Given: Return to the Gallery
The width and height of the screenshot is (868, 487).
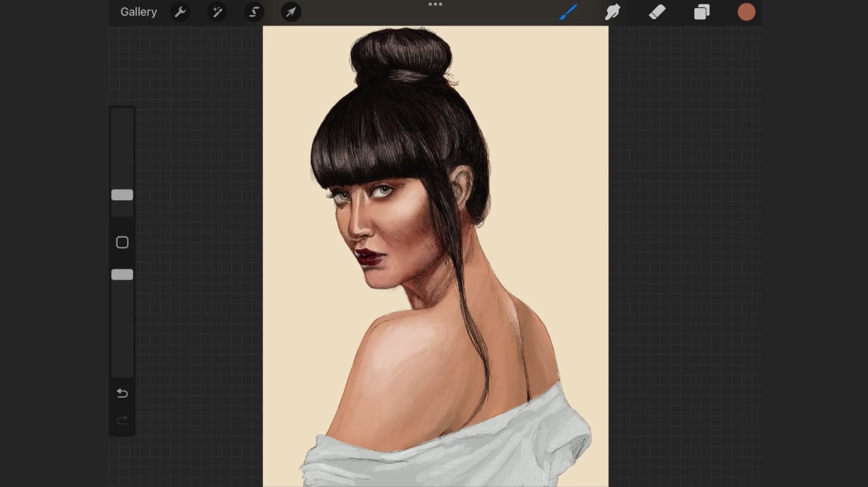Looking at the screenshot, I should click(x=138, y=12).
